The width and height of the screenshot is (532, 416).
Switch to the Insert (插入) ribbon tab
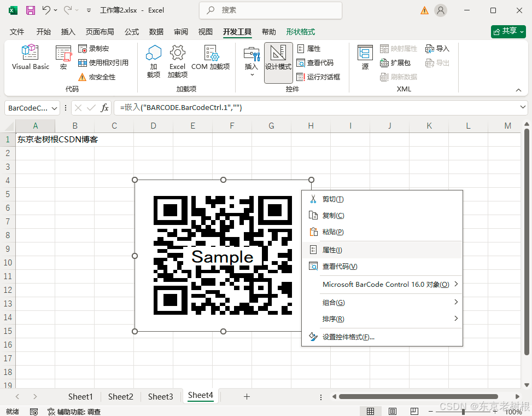pos(68,32)
